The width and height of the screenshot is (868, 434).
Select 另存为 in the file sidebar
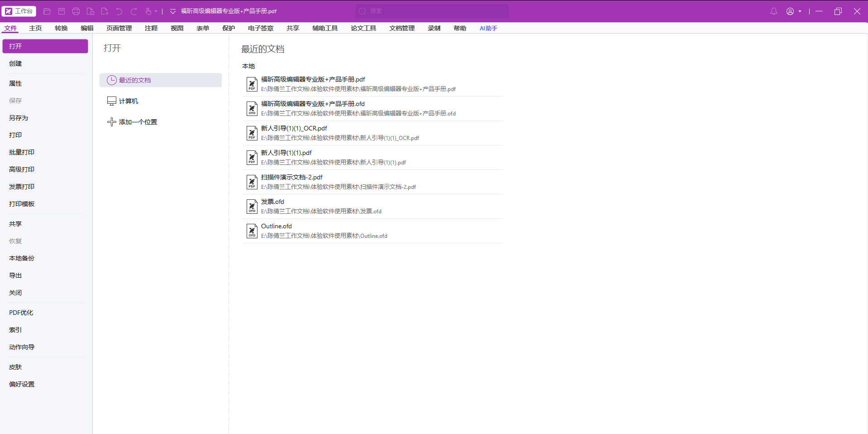tap(19, 118)
